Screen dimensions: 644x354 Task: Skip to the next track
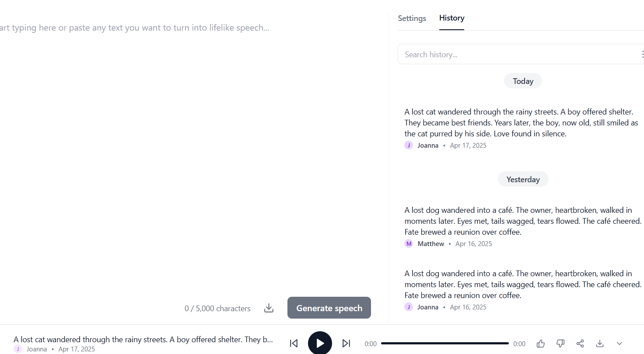346,344
